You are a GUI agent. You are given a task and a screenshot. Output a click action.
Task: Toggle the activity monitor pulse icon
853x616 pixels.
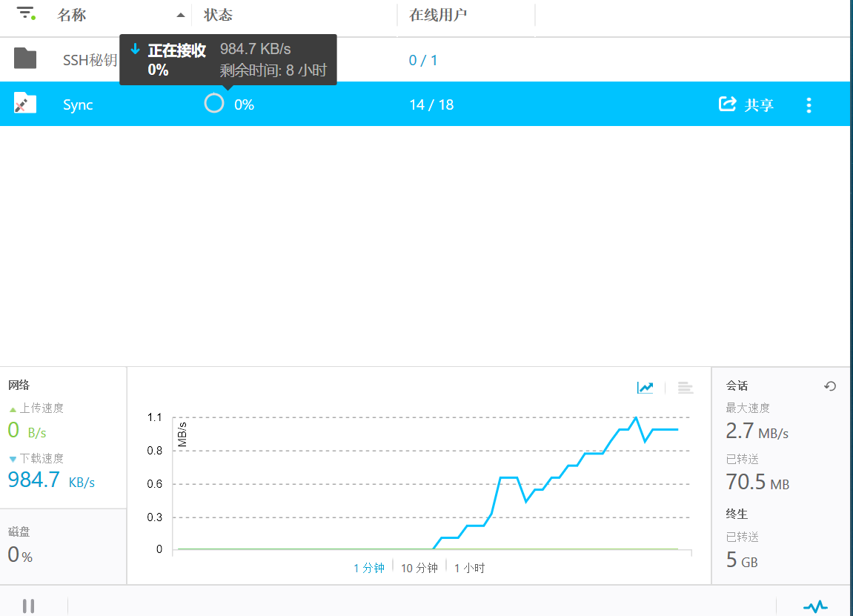815,606
